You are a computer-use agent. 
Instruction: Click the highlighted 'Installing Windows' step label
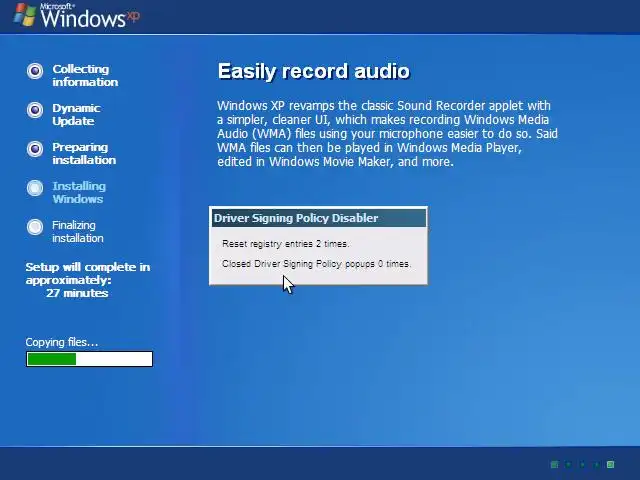point(79,193)
